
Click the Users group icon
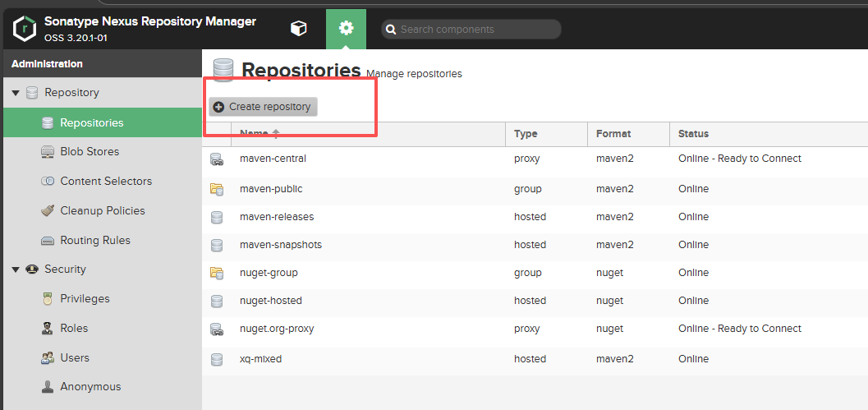click(x=48, y=357)
